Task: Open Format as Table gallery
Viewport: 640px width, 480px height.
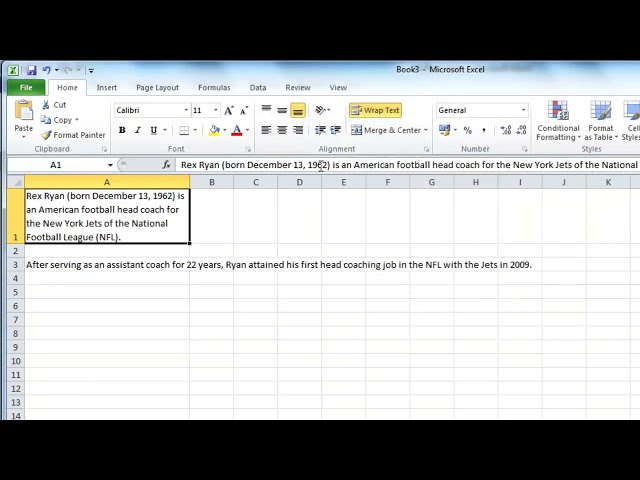Action: coord(601,121)
